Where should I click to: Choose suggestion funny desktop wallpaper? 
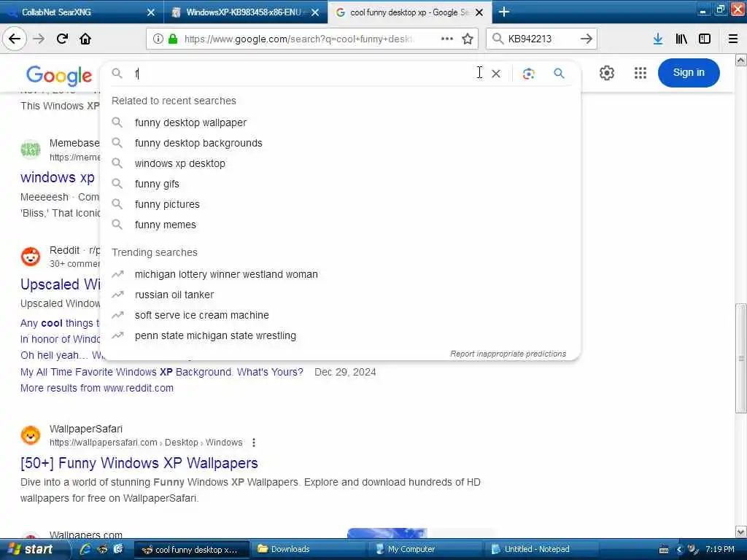[x=190, y=122]
